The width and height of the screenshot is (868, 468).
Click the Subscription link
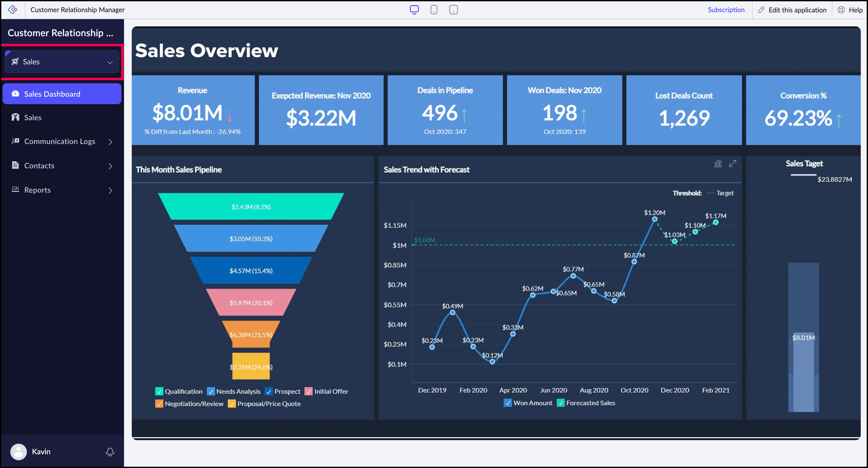click(726, 10)
